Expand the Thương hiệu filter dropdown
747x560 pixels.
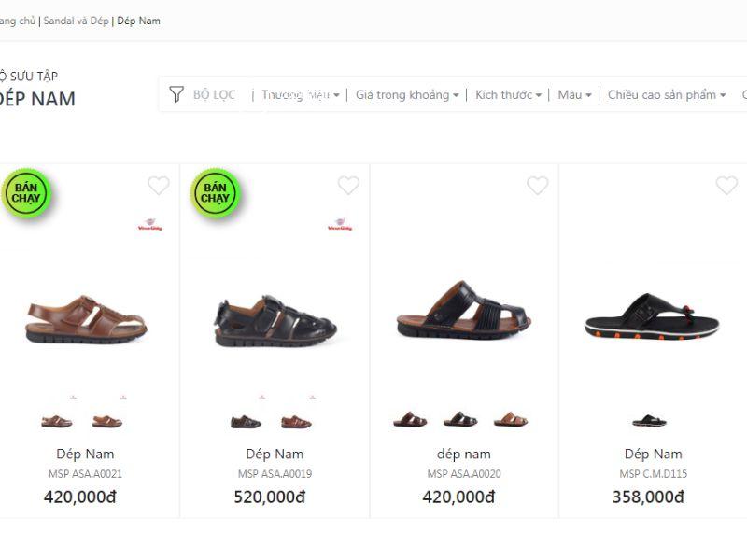[x=300, y=94]
